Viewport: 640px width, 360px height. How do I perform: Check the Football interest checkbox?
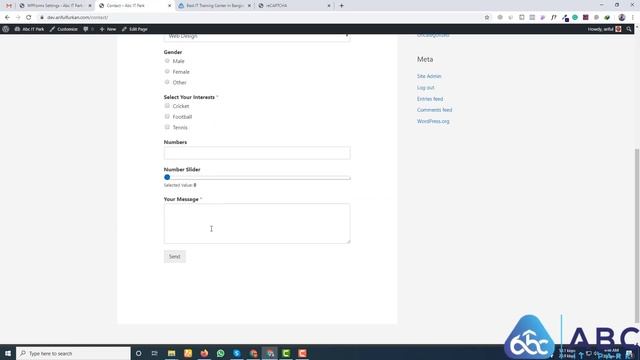click(167, 116)
